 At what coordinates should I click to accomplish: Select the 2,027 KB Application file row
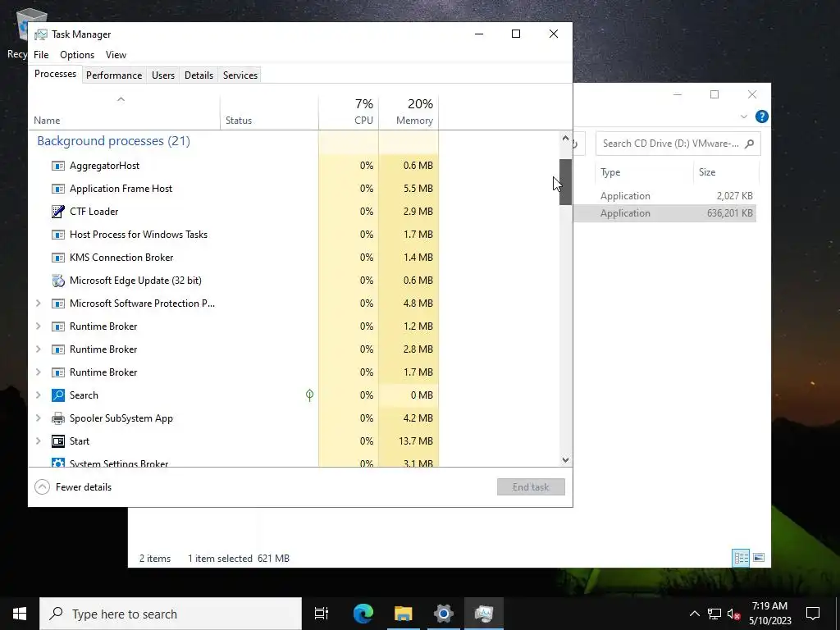coord(664,196)
